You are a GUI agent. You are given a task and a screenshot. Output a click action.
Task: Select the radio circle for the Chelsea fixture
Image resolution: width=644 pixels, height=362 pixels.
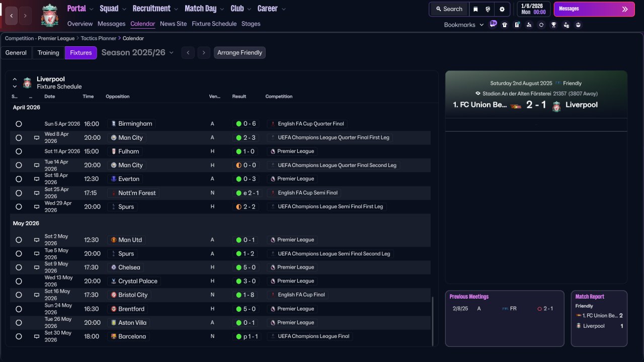(x=19, y=267)
